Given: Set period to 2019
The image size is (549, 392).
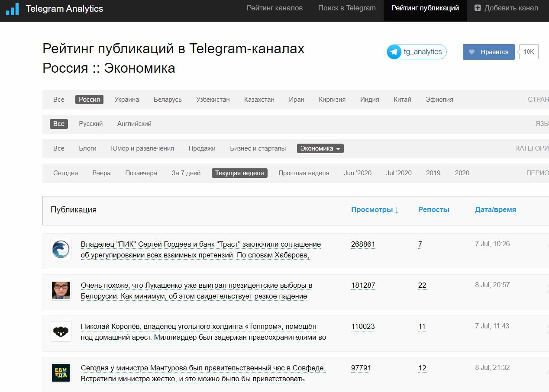Looking at the screenshot, I should (x=433, y=173).
